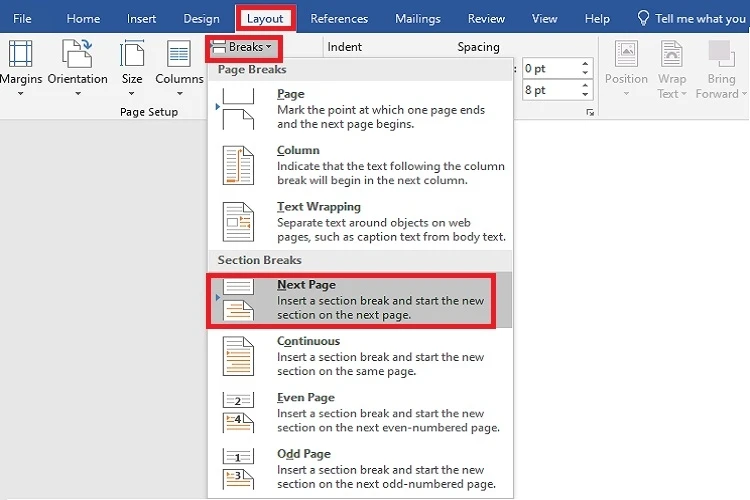Choose Continuous section break option

point(360,355)
